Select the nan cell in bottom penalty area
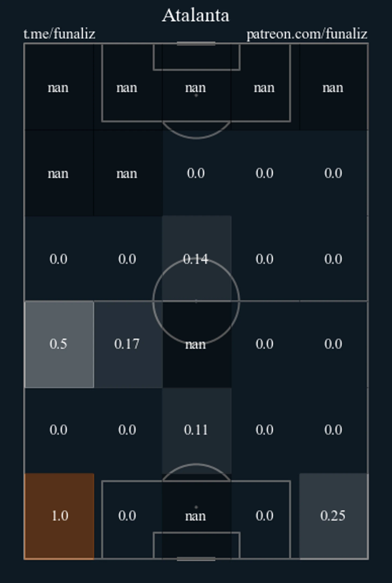Image resolution: width=392 pixels, height=583 pixels. coord(197,516)
